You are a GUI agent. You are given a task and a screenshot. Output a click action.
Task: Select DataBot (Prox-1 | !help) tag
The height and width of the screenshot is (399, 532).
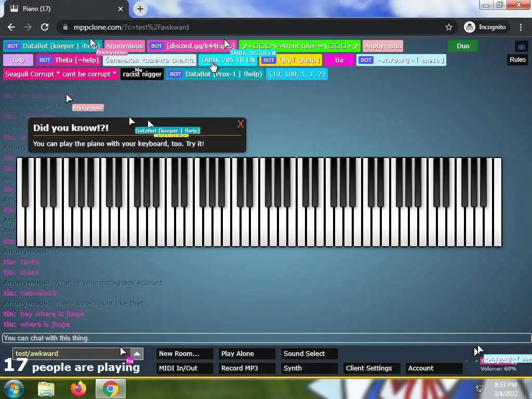point(216,74)
